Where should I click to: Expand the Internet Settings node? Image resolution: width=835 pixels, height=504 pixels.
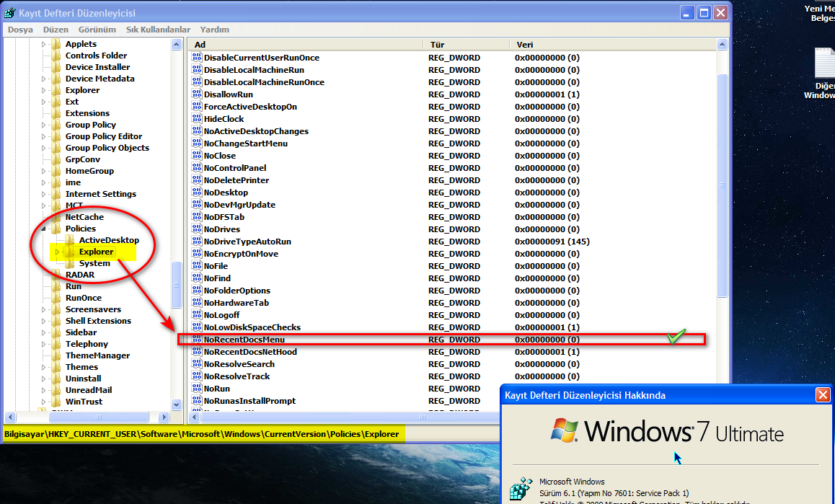pyautogui.click(x=44, y=194)
